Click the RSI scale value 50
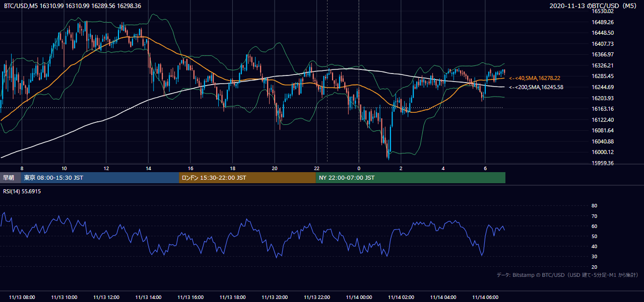Screen dimensions: 644x302 [x=594, y=236]
